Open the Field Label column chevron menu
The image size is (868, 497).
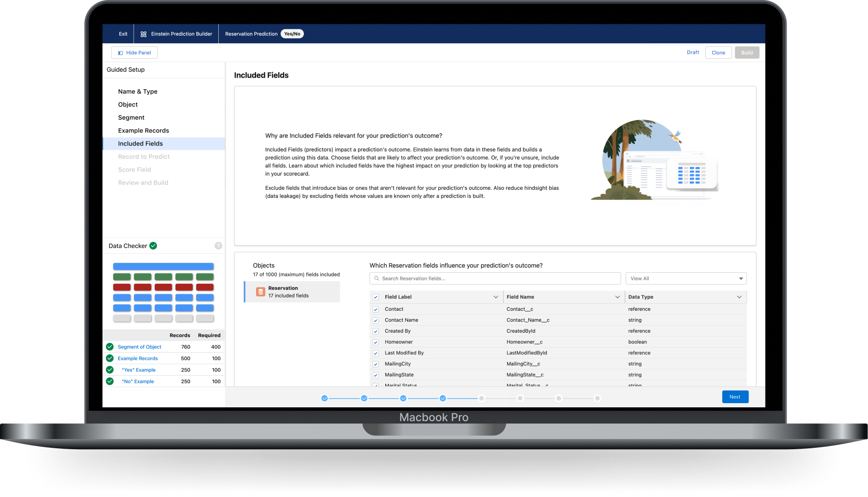pyautogui.click(x=496, y=297)
